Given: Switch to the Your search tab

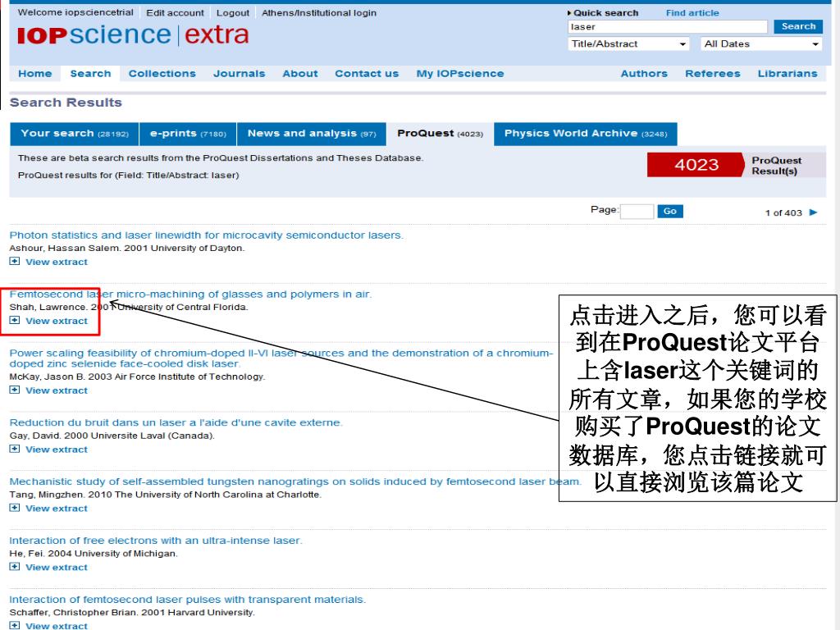Looking at the screenshot, I should pyautogui.click(x=75, y=134).
